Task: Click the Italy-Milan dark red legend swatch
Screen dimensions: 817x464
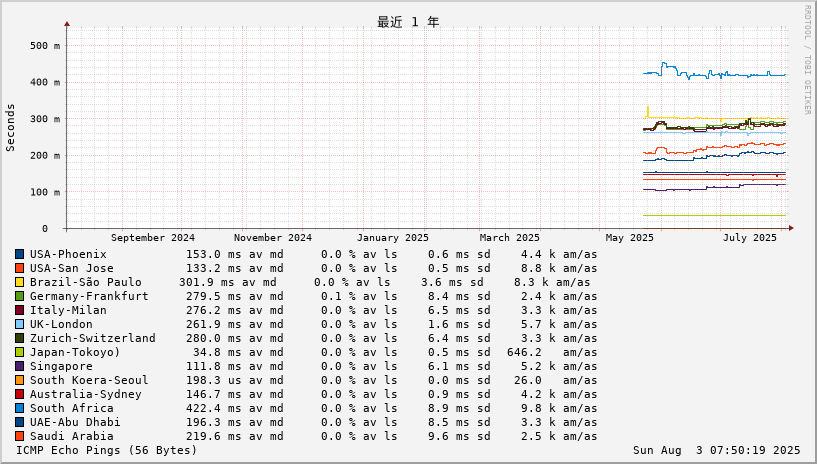Action: coord(19,310)
